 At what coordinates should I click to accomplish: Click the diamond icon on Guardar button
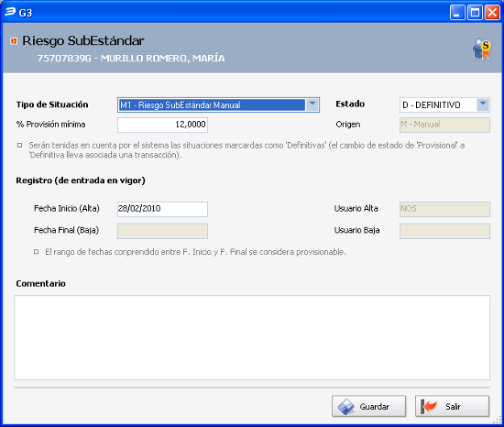tap(345, 407)
